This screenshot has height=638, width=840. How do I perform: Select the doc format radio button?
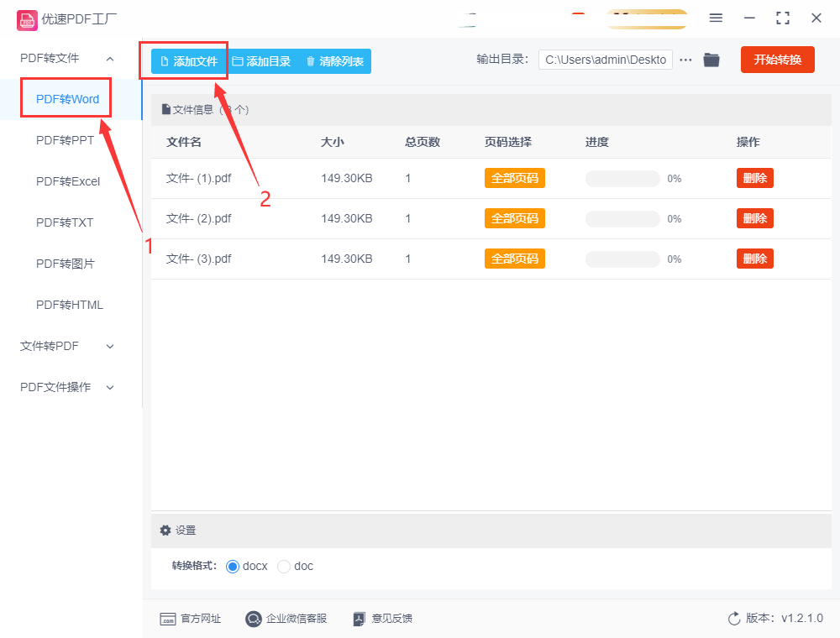[284, 567]
